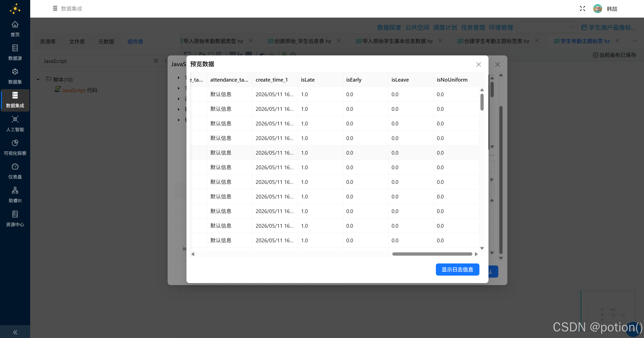Open user avatar menu for 韩喆

[x=597, y=9]
